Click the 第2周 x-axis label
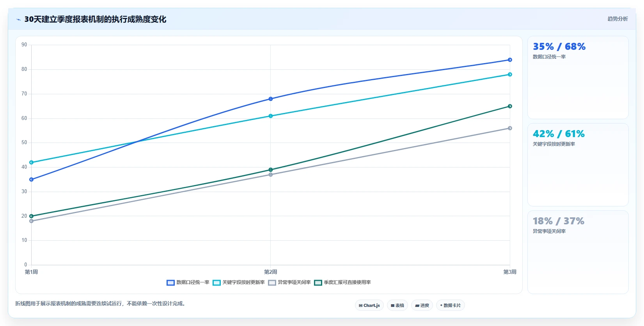The width and height of the screenshot is (644, 326). pos(271,272)
